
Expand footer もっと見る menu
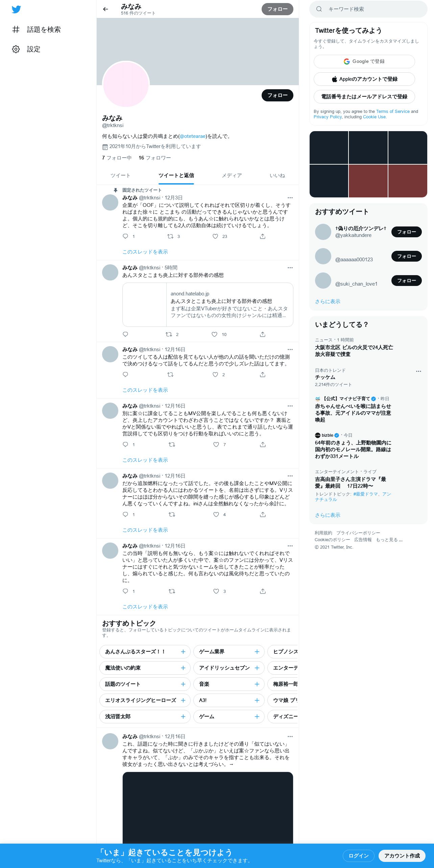(389, 540)
